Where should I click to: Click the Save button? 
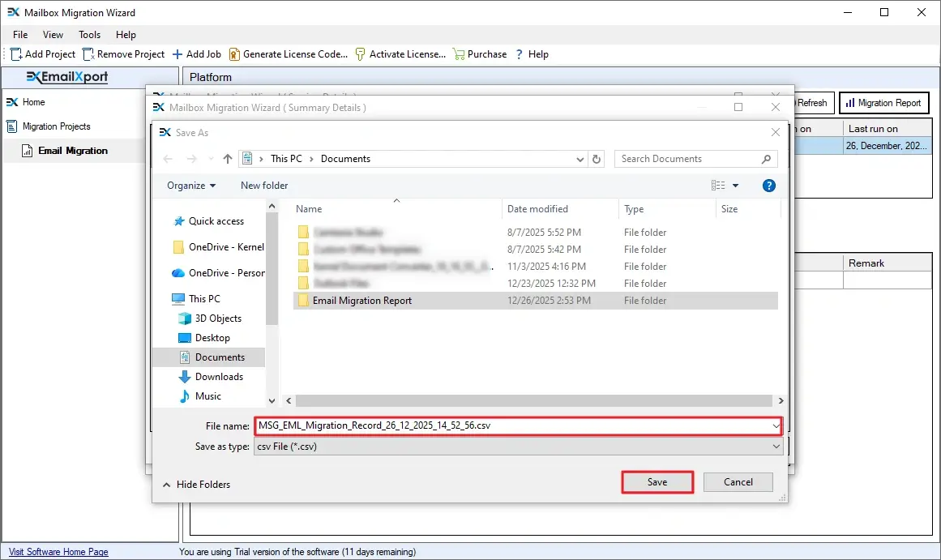coord(657,482)
